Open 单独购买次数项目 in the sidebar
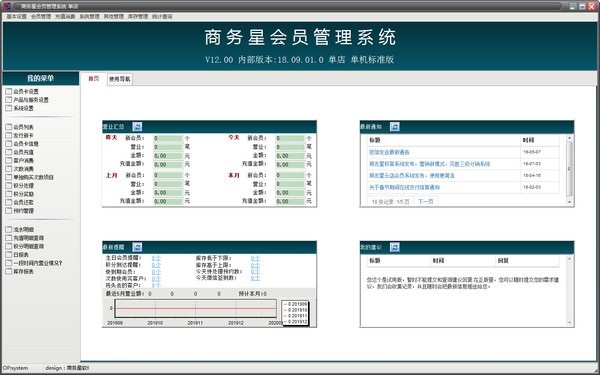The height and width of the screenshot is (375, 600). (x=29, y=177)
